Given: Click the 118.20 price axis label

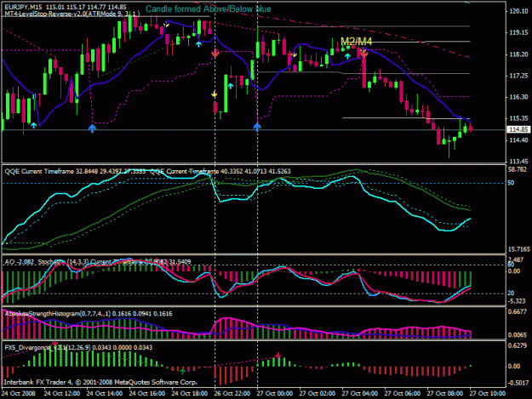Looking at the screenshot, I should pyautogui.click(x=518, y=54).
